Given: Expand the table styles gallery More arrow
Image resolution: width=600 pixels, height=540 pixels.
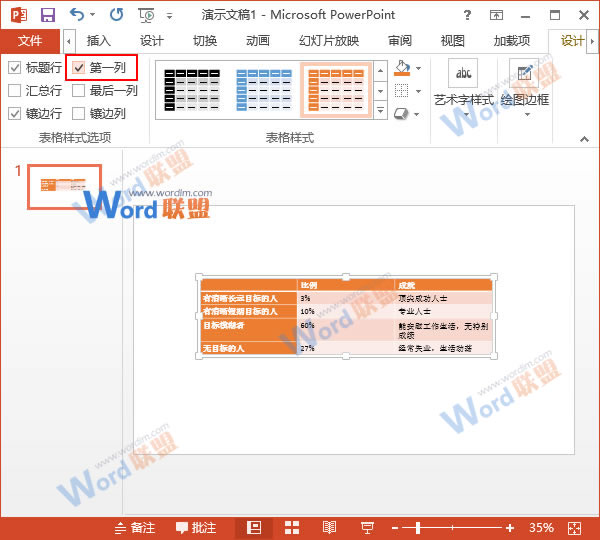Looking at the screenshot, I should click(x=380, y=110).
